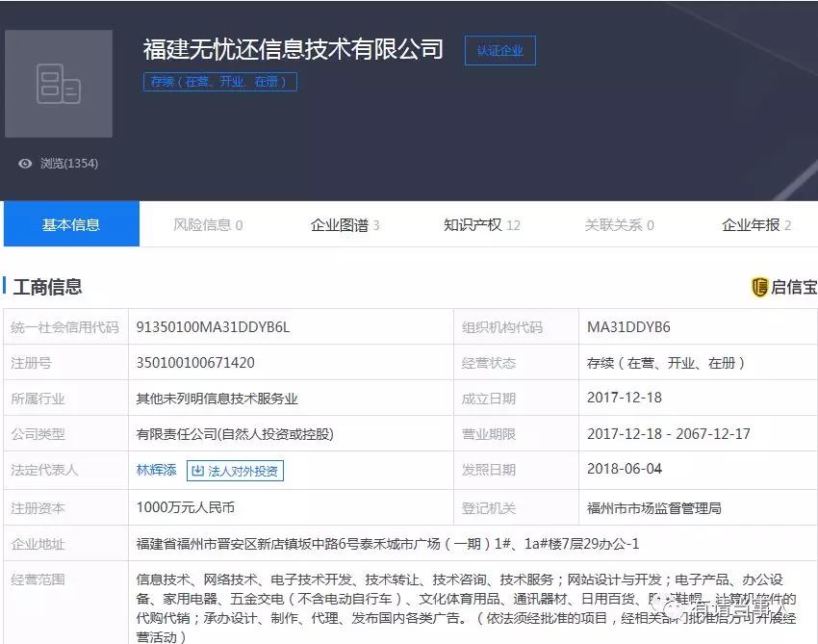This screenshot has height=644, width=818.
Task: Click the eye icon beside 浏览(1354)
Action: click(25, 163)
